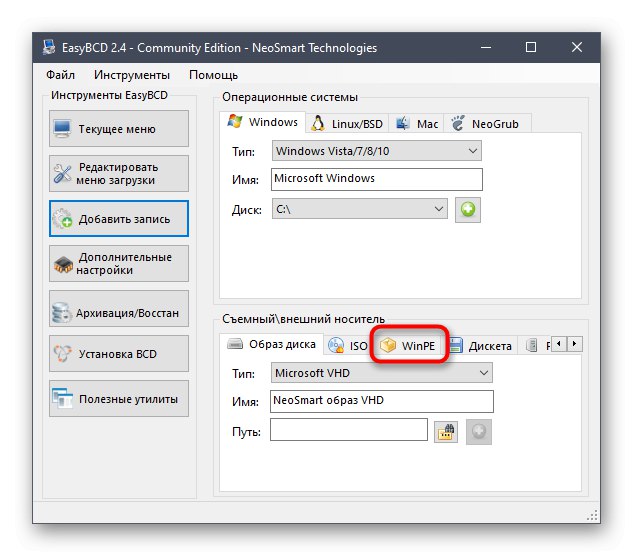633x556 pixels.
Task: Click the disc icon on ISO tab
Action: pyautogui.click(x=336, y=346)
